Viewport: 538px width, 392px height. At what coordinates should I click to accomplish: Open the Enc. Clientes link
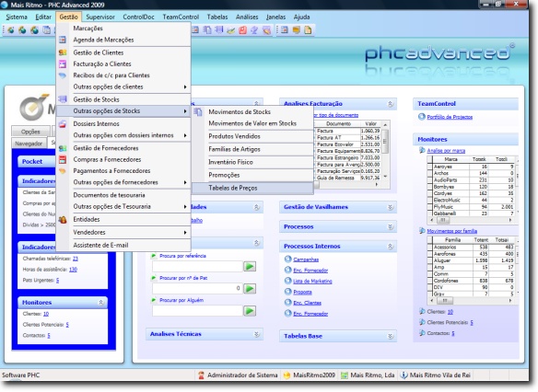(307, 303)
